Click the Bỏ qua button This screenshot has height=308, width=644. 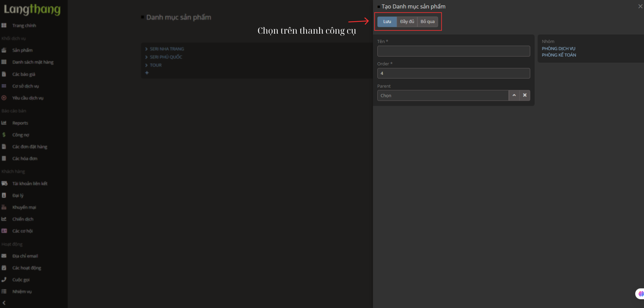[428, 22]
